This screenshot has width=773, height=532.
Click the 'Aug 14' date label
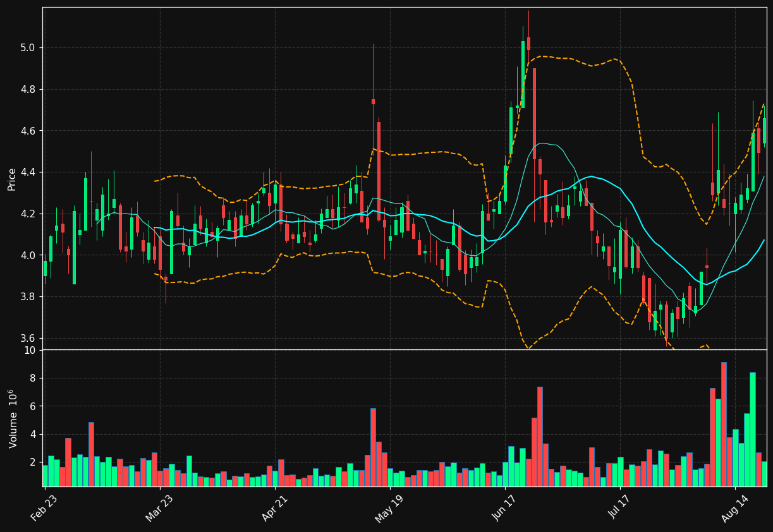click(x=735, y=508)
